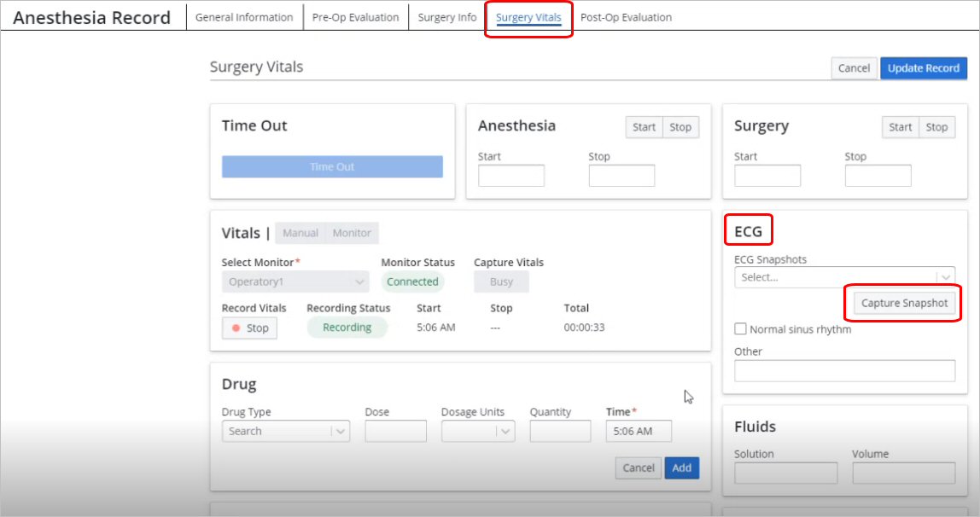Screen dimensions: 980x517
Task: Click the blue Time Out bar
Action: (x=332, y=167)
